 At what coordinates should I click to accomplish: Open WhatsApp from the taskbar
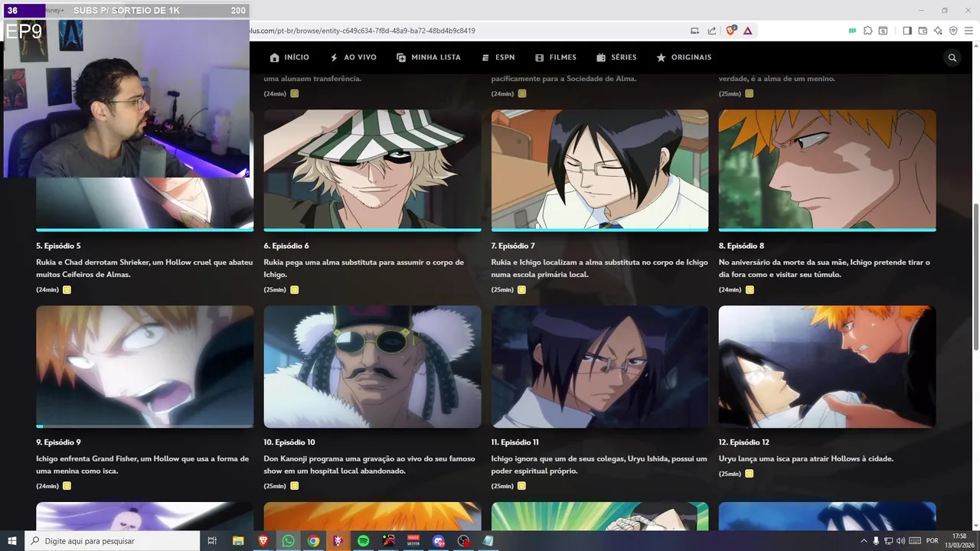[x=288, y=541]
